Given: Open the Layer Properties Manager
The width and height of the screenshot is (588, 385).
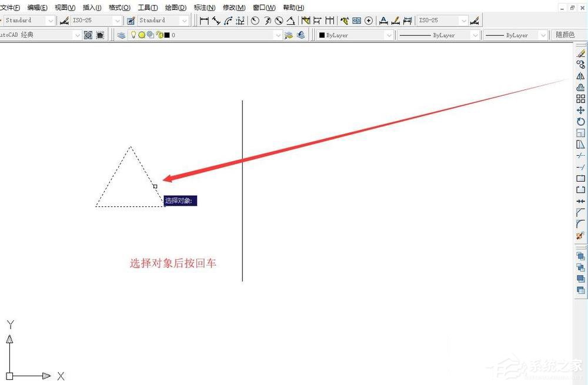Looking at the screenshot, I should coord(121,35).
